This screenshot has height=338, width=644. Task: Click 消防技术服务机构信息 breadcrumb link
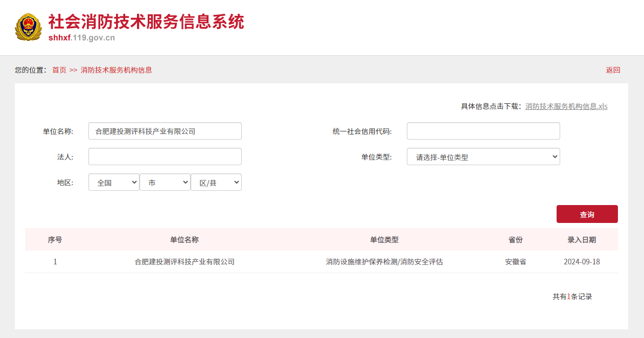[116, 70]
